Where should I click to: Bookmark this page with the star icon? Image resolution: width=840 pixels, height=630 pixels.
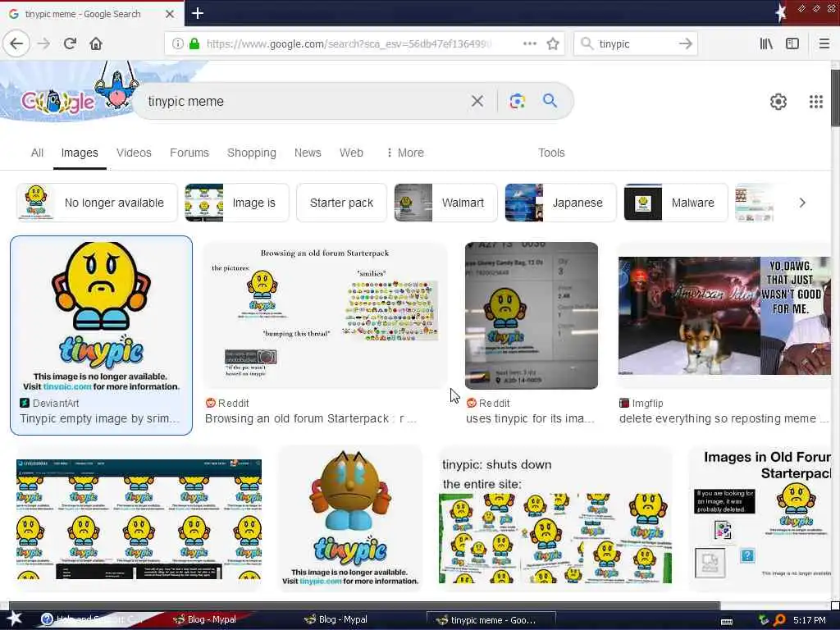[553, 43]
